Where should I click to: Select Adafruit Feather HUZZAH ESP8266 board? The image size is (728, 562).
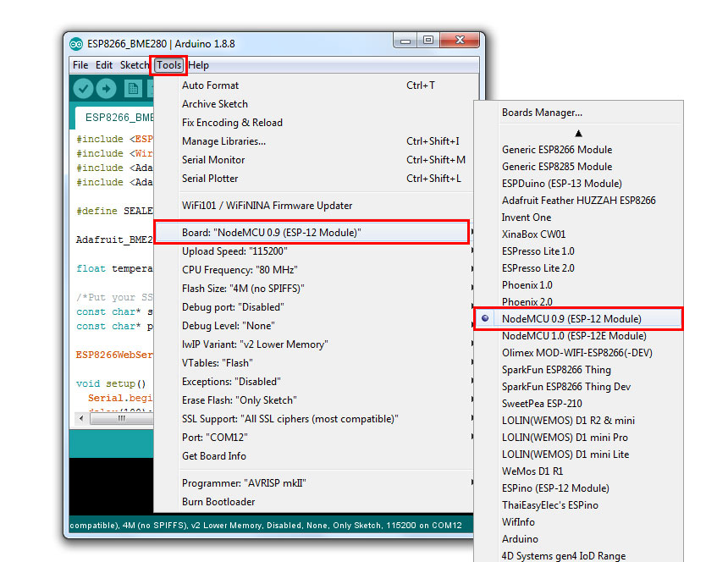click(x=578, y=200)
